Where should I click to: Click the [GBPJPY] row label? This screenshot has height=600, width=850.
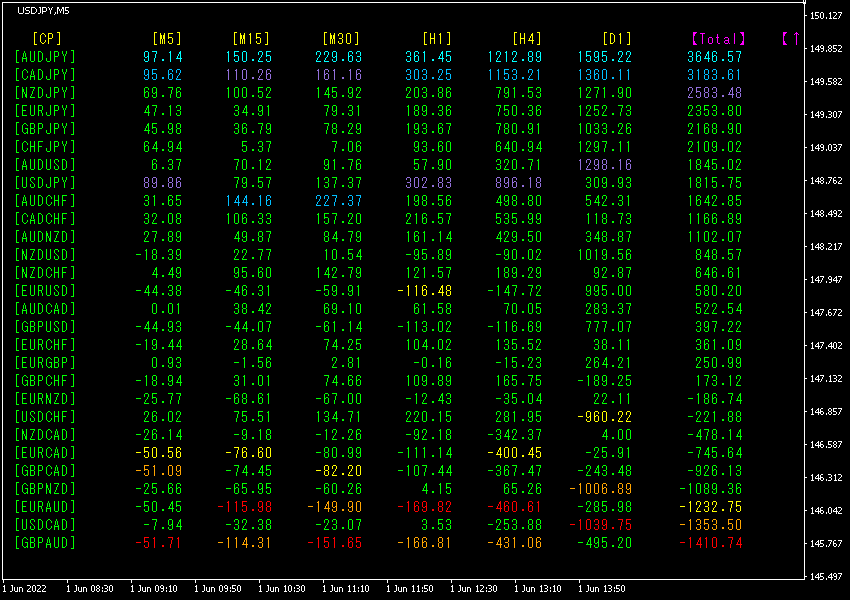[x=45, y=129]
